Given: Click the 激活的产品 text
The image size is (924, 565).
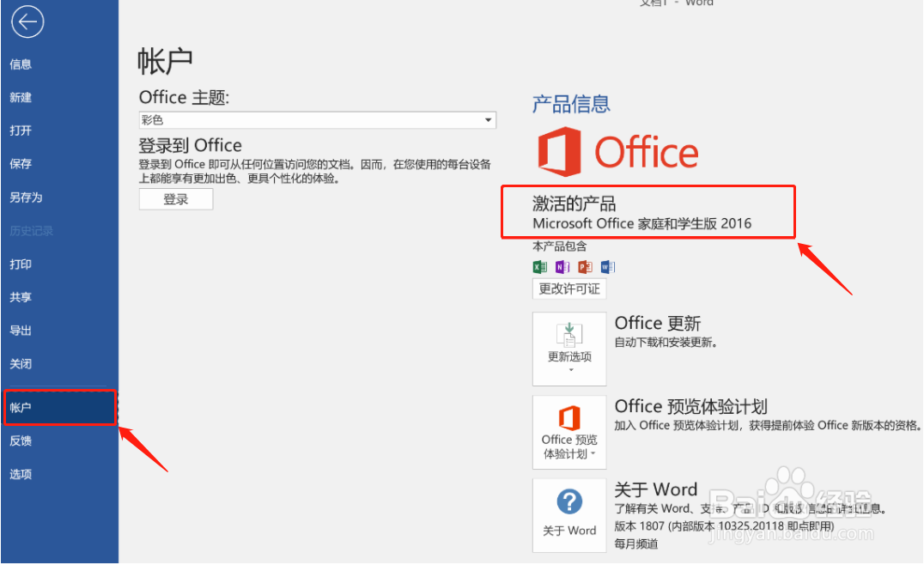Looking at the screenshot, I should click(x=574, y=204).
